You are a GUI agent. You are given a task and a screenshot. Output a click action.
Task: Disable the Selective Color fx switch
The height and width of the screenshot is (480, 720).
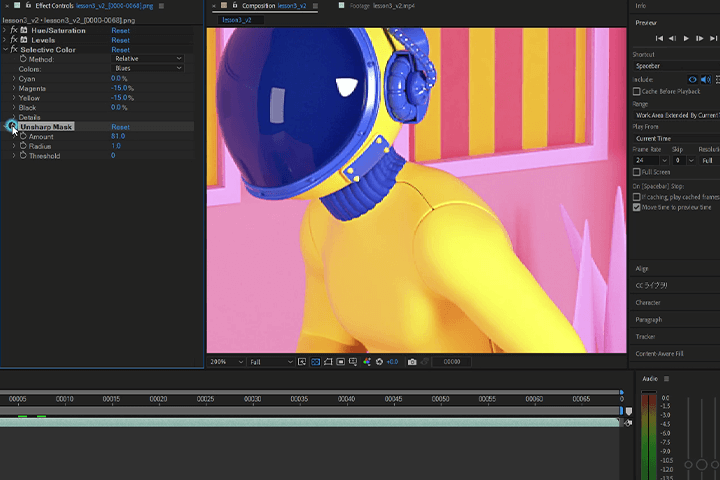click(14, 50)
